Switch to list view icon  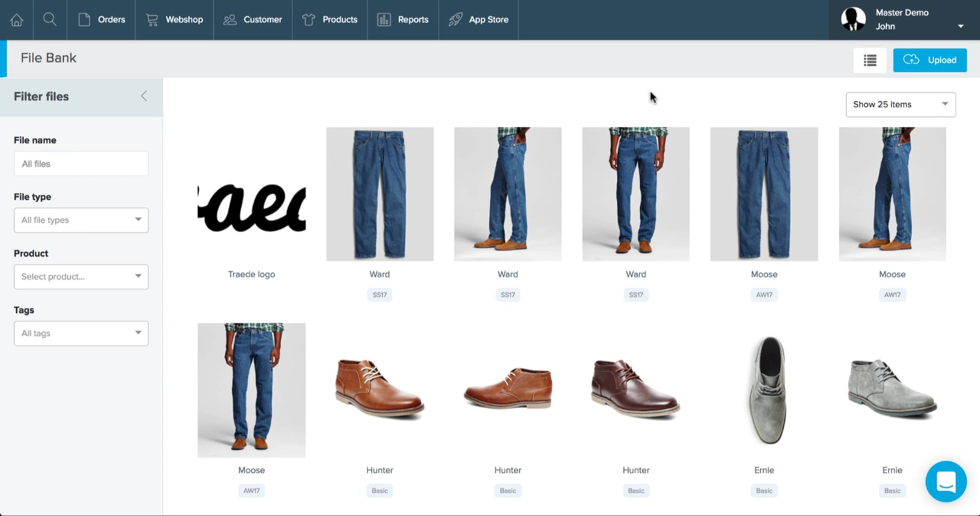pyautogui.click(x=870, y=60)
